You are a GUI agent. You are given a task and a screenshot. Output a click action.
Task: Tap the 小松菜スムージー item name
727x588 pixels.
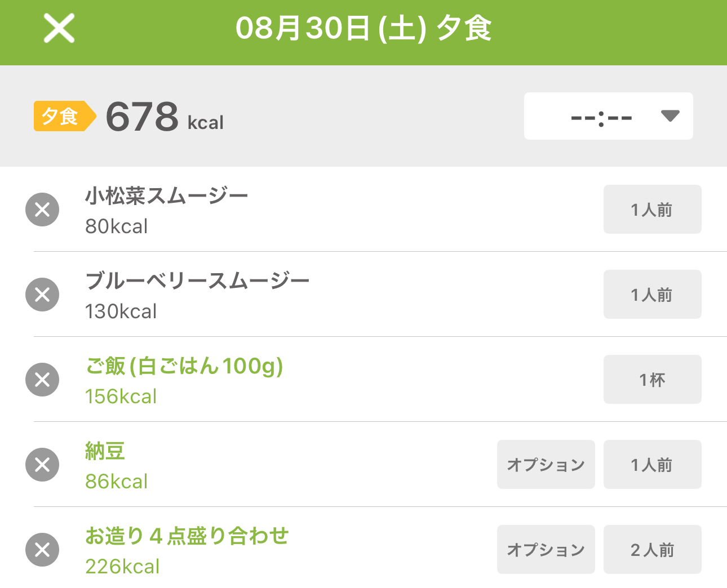coord(167,196)
